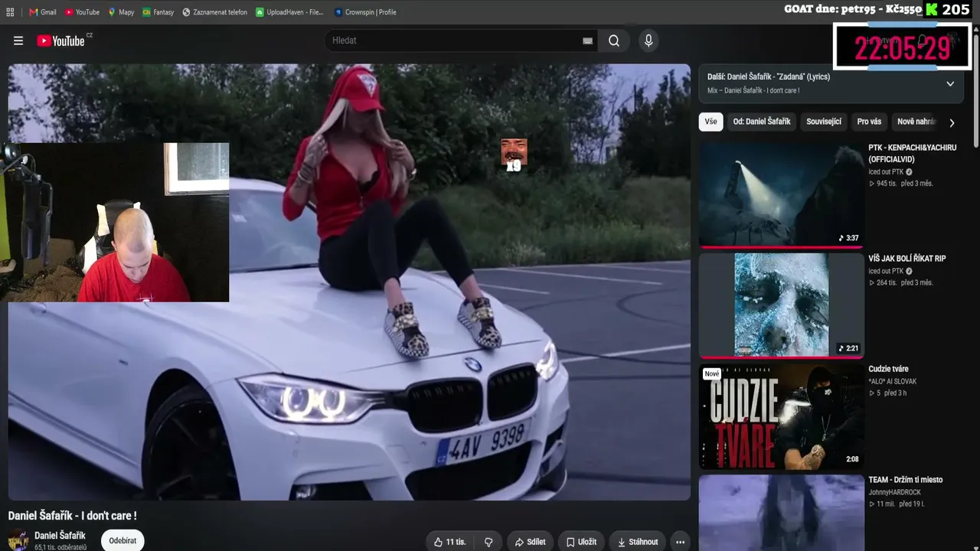The image size is (980, 551).
Task: Open the Fantasy bookmark
Action: [158, 12]
